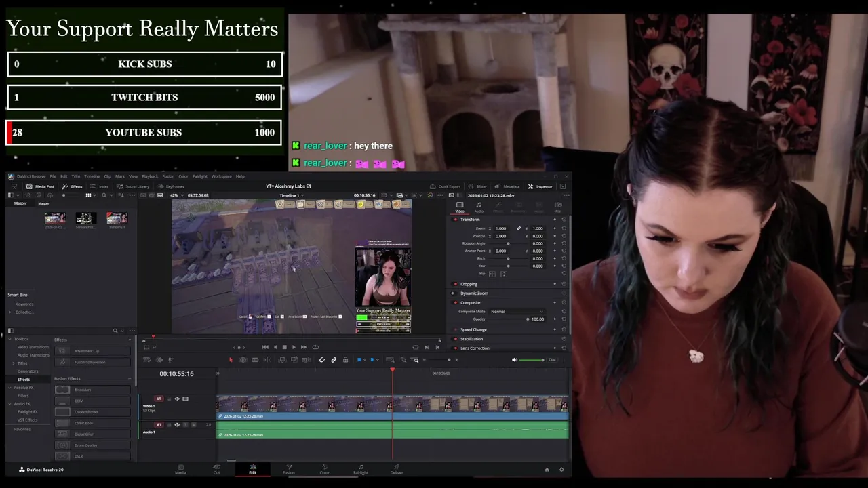The image size is (868, 488).
Task: Toggle the timeline position lock icon
Action: point(345,360)
